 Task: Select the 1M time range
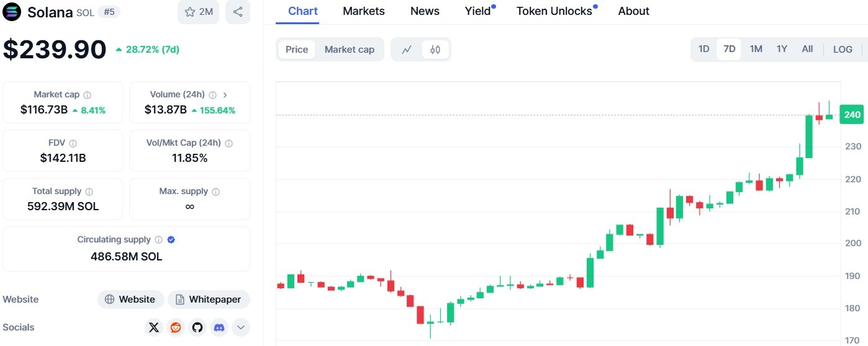(756, 49)
